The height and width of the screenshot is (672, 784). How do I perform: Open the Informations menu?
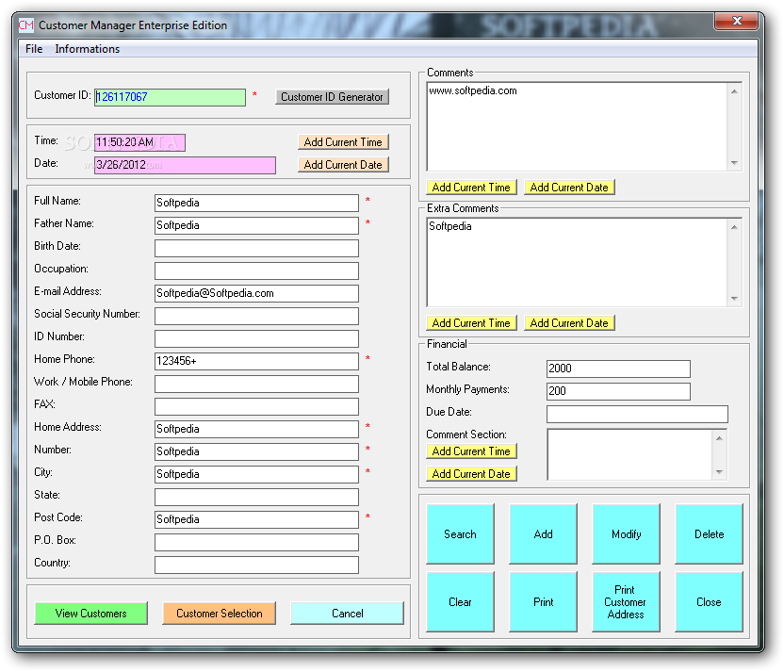pos(88,49)
